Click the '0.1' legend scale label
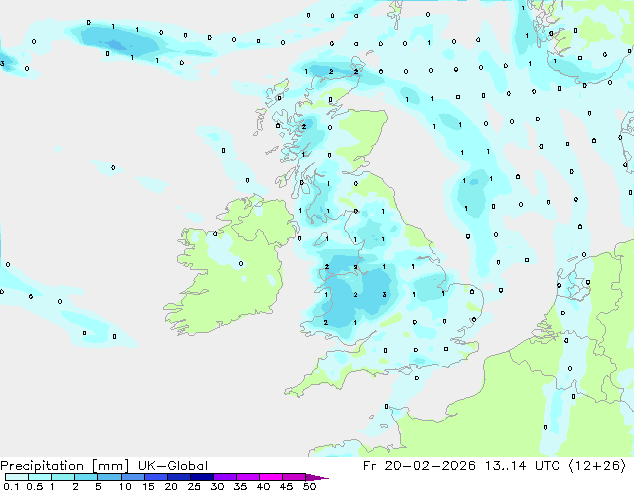The width and height of the screenshot is (634, 490). (x=10, y=486)
